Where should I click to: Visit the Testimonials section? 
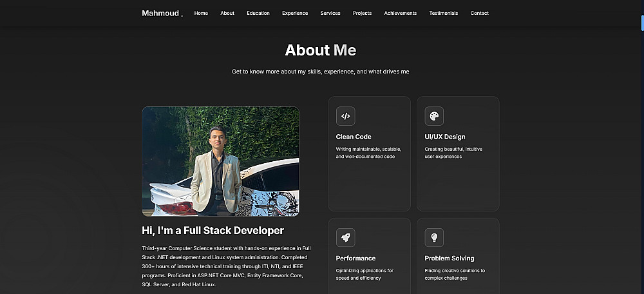click(x=444, y=13)
